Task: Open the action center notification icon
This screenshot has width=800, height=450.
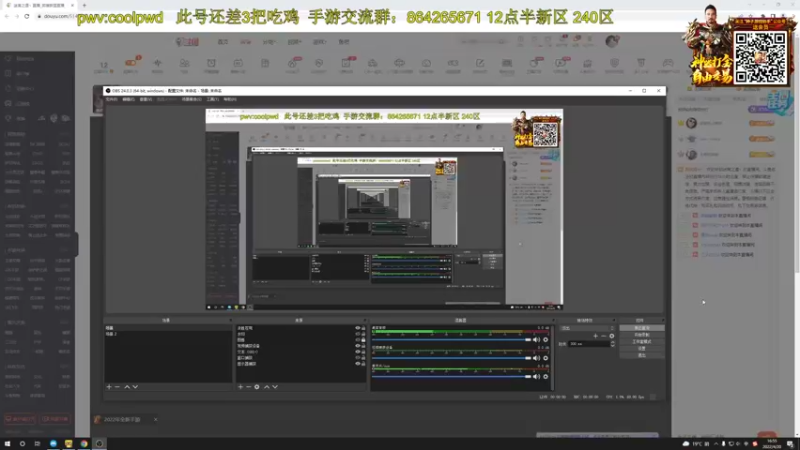Action: pos(790,444)
